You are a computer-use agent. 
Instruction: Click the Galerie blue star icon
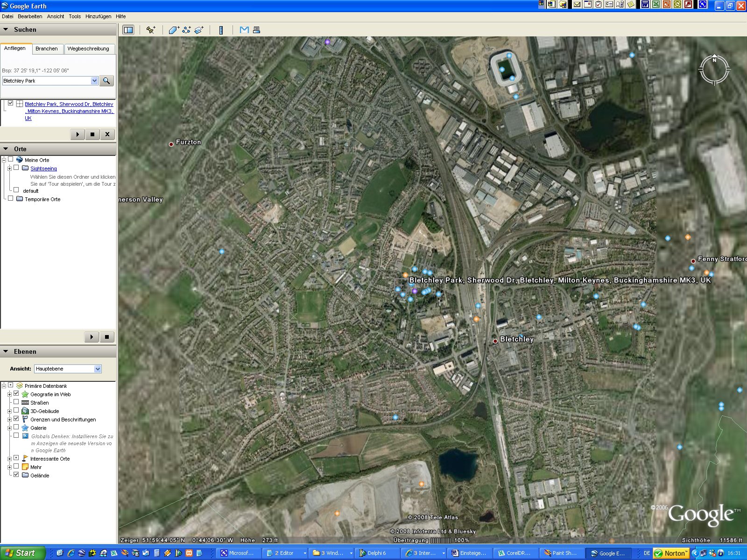pyautogui.click(x=25, y=428)
